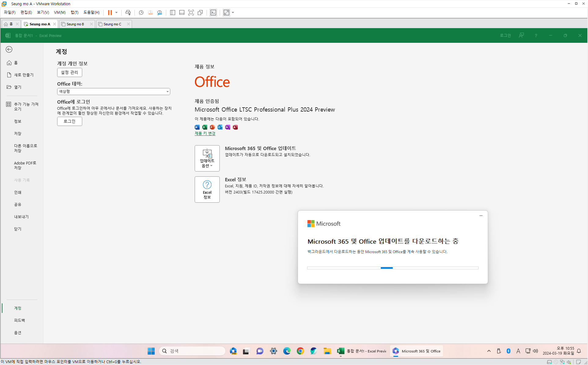The image size is (588, 365).
Task: Click the taskbar 검색 search box
Action: 192,351
